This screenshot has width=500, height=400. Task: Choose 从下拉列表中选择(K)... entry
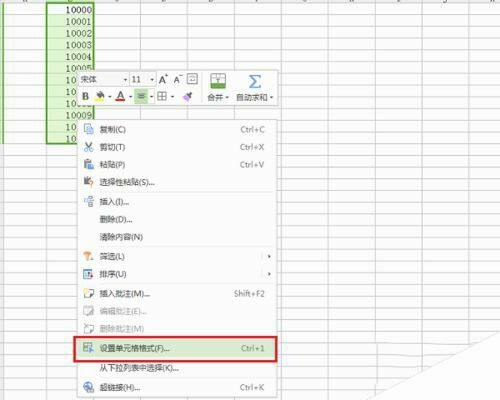click(177, 368)
